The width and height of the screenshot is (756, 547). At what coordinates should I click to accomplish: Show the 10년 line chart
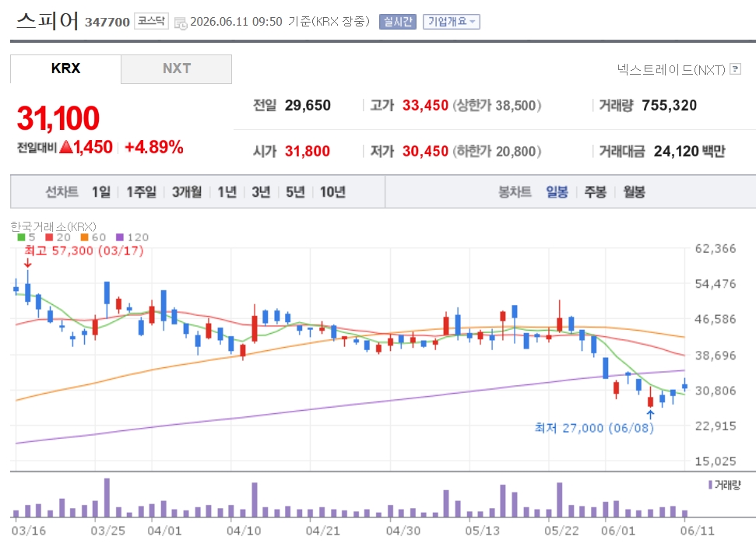pyautogui.click(x=332, y=192)
